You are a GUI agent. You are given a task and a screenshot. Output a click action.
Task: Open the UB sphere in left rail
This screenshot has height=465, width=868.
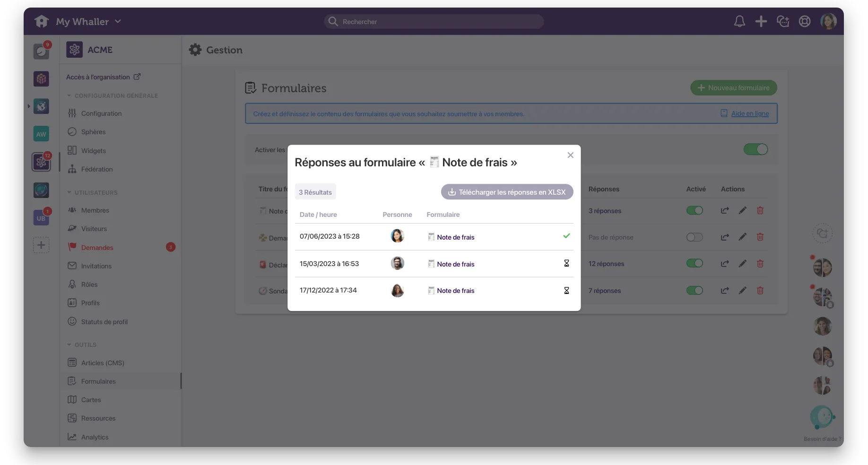(x=41, y=218)
